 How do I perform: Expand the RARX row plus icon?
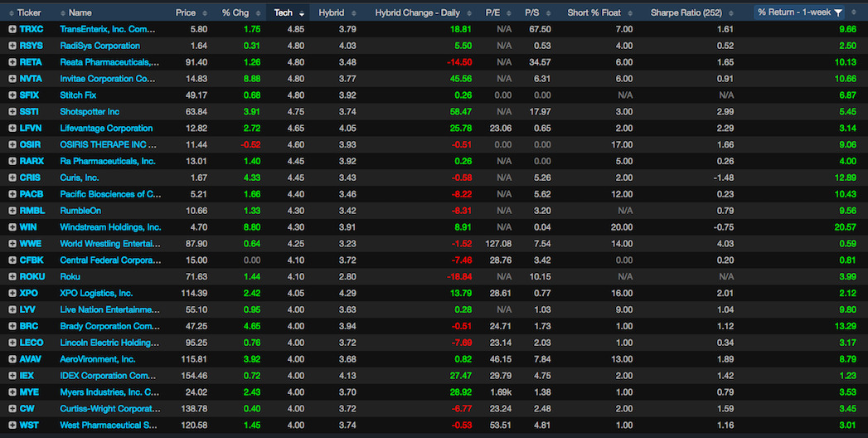(12, 161)
